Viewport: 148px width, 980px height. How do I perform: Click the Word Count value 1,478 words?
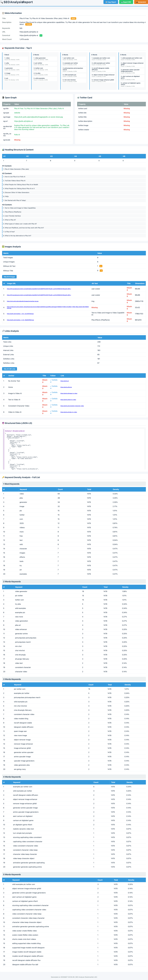point(24,39)
